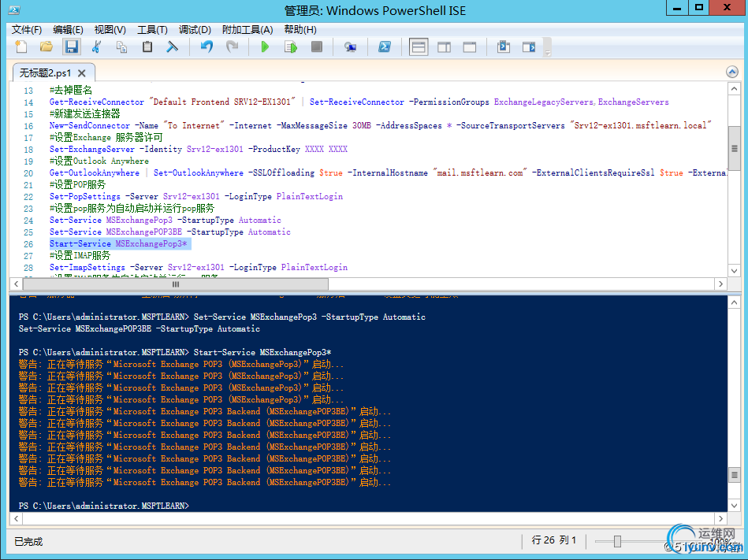Click line 28 Set-ImapSettings command
This screenshot has width=748, height=560.
click(199, 267)
